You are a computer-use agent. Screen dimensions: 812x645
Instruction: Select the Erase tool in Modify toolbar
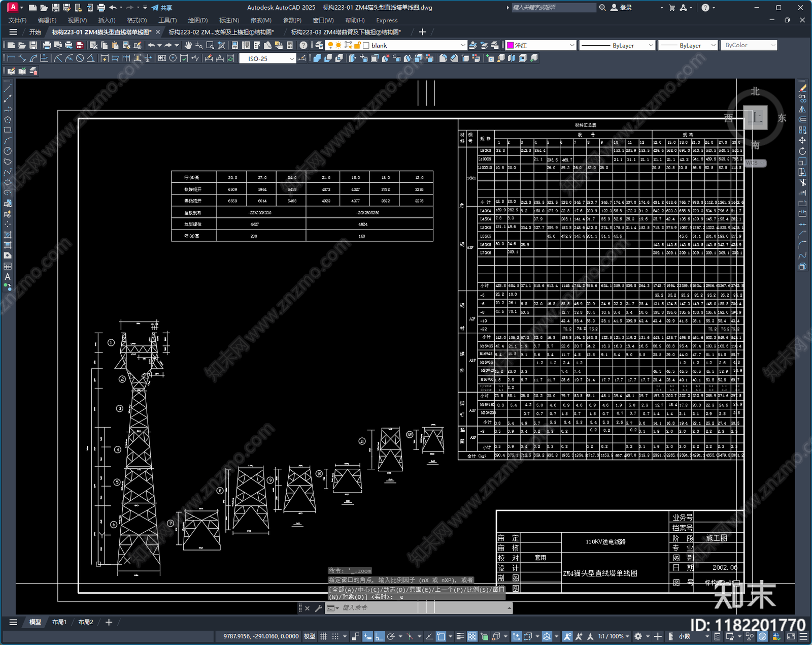point(802,88)
